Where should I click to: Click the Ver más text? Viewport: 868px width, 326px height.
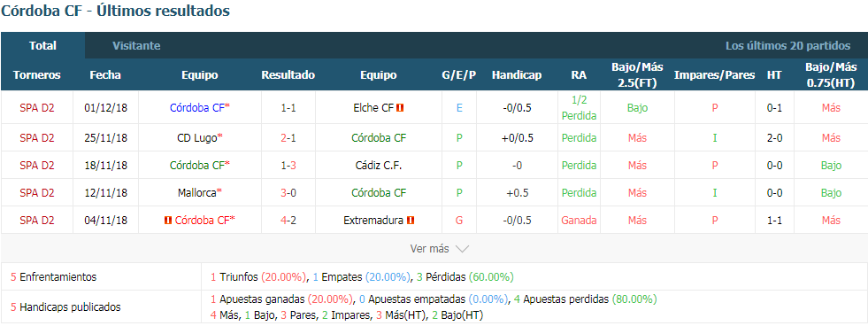pos(429,249)
